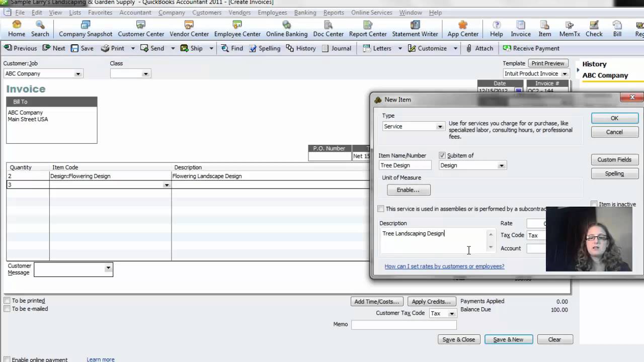Toggle the Subitem of checkbox
The width and height of the screenshot is (644, 362).
pos(442,155)
